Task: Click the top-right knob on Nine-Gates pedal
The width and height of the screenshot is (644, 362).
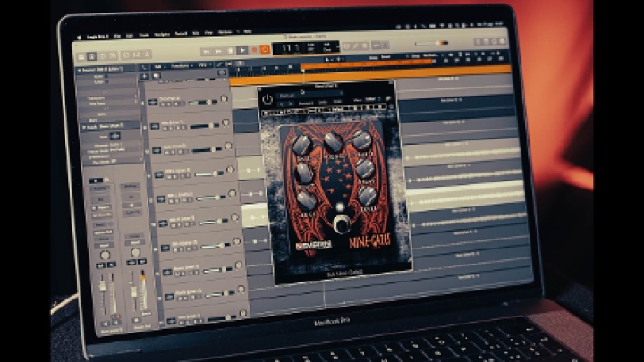Action: [362, 140]
